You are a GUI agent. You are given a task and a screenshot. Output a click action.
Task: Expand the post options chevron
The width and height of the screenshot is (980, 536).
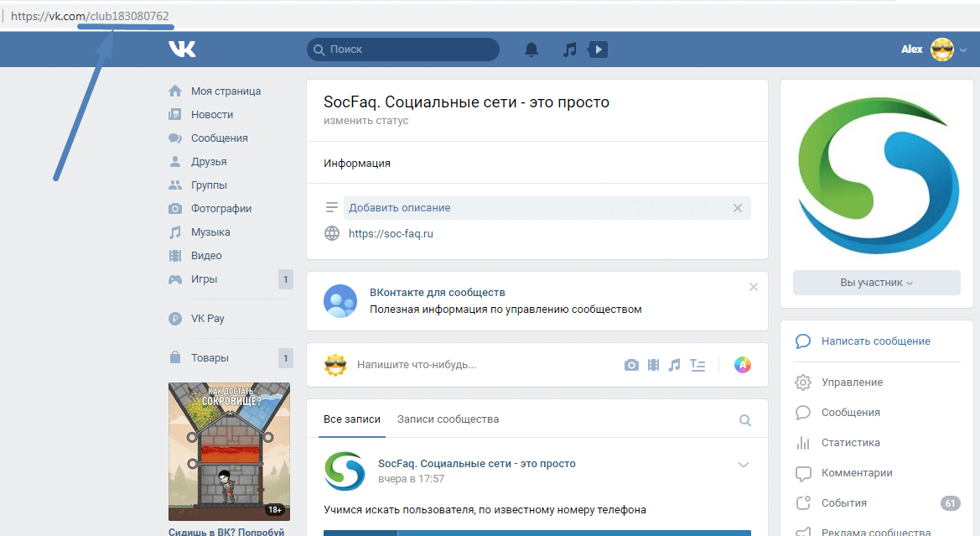click(x=743, y=464)
